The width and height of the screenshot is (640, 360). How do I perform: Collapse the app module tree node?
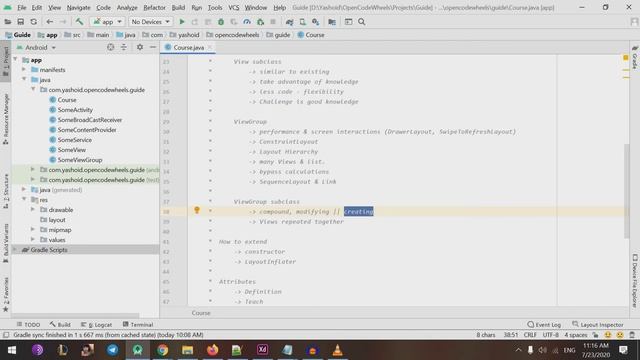coord(16,60)
